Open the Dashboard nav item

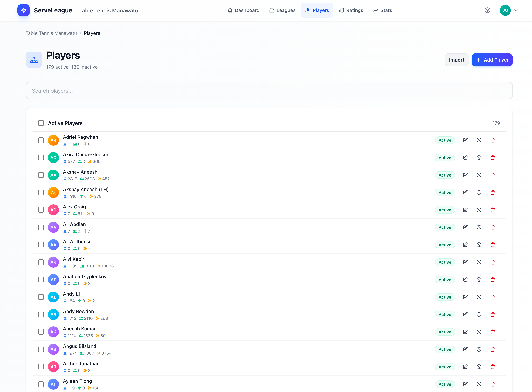[243, 10]
